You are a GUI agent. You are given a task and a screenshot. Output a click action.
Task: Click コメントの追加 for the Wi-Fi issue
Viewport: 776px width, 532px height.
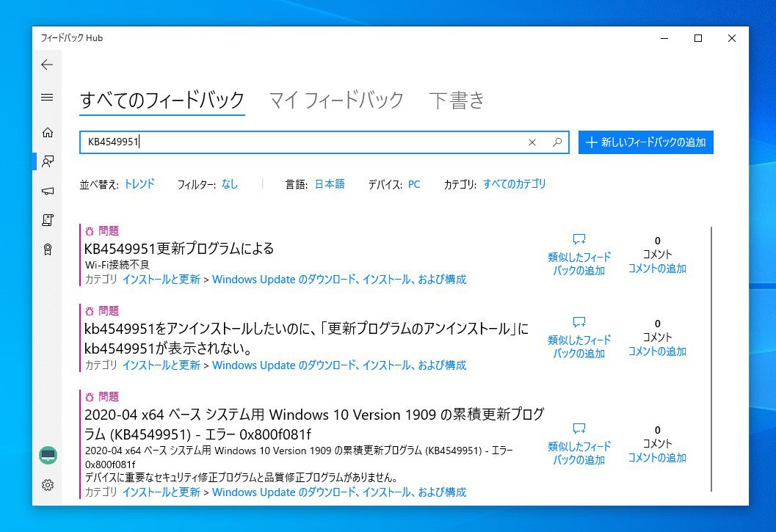tap(657, 269)
